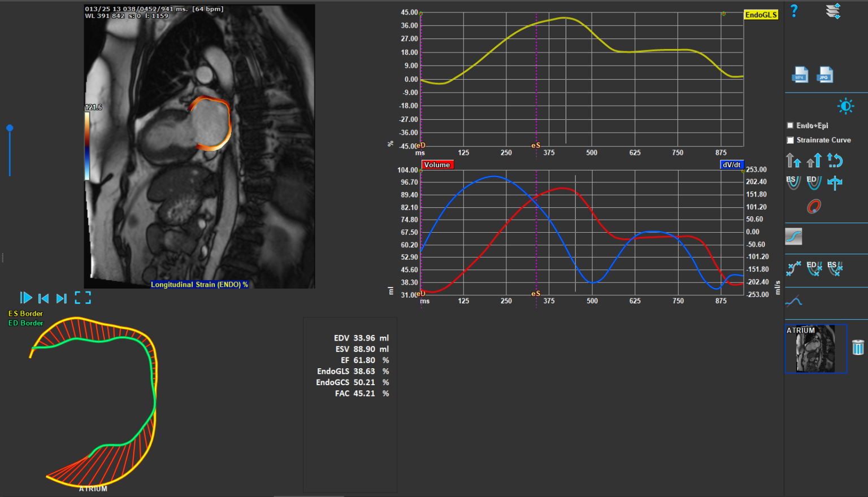The height and width of the screenshot is (497, 868).
Task: Click the vertical slider handle left of image
Action: (10, 129)
